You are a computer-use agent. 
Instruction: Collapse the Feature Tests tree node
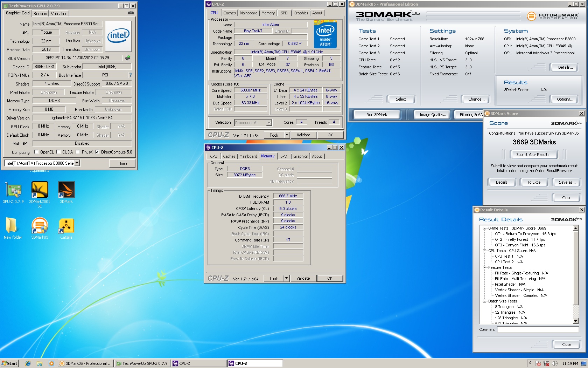coord(485,267)
